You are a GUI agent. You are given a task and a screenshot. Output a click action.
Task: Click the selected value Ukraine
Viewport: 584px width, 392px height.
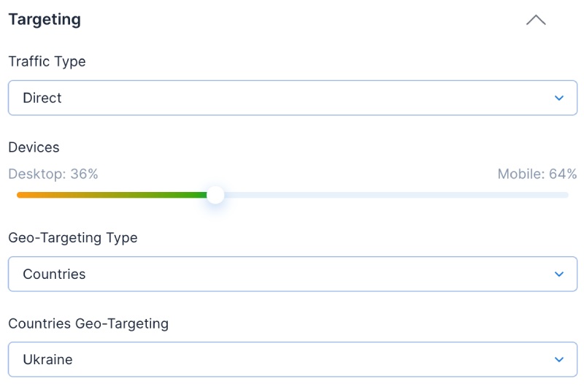pyautogui.click(x=47, y=360)
